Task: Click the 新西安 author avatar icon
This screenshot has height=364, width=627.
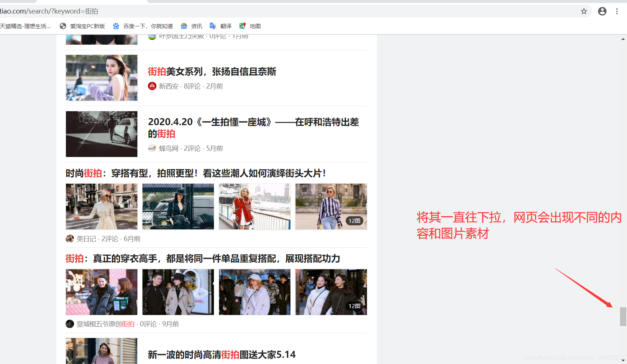Action: 152,86
